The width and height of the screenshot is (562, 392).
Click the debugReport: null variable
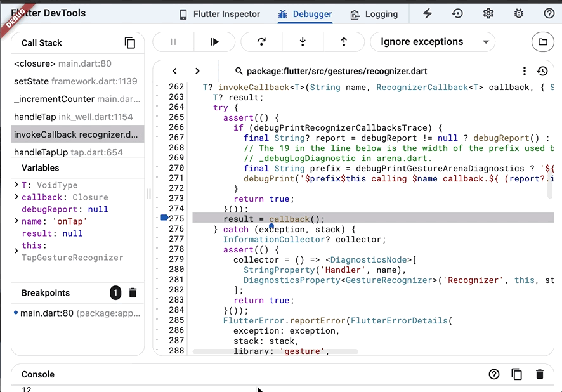[x=65, y=209]
